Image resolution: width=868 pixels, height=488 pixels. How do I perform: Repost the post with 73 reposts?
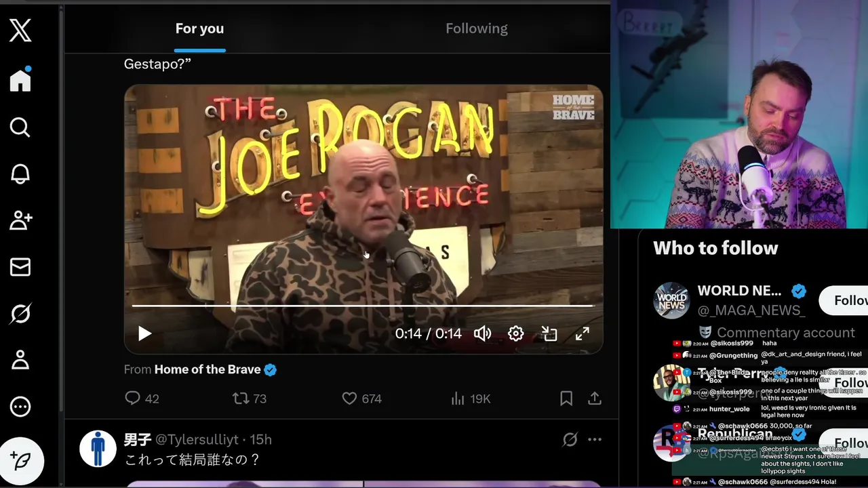click(x=250, y=399)
